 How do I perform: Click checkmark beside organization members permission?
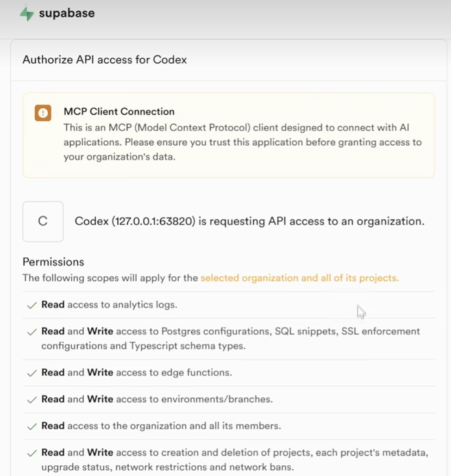click(32, 427)
